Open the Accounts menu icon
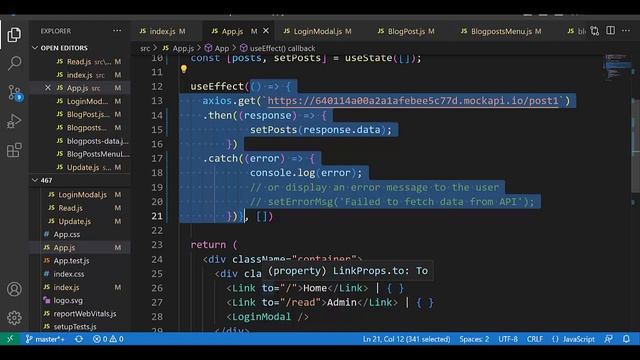This screenshot has height=360, width=640. click(14, 289)
